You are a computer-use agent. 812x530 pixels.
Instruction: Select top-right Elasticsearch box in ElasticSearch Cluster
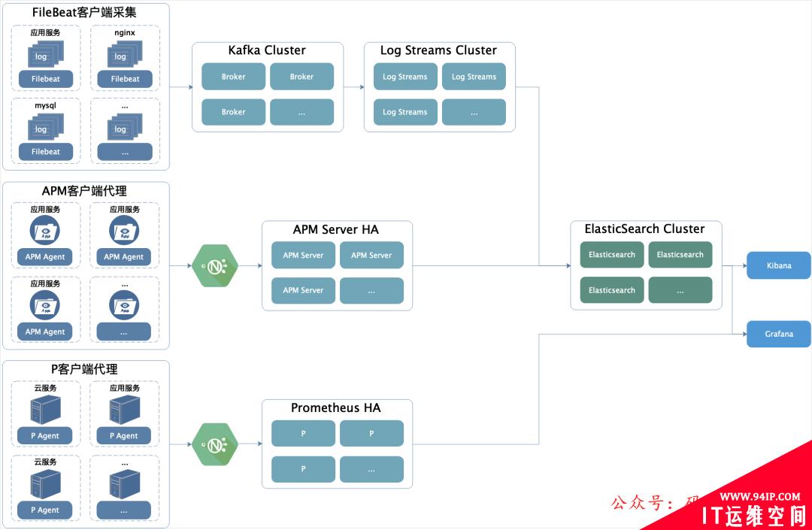point(680,255)
